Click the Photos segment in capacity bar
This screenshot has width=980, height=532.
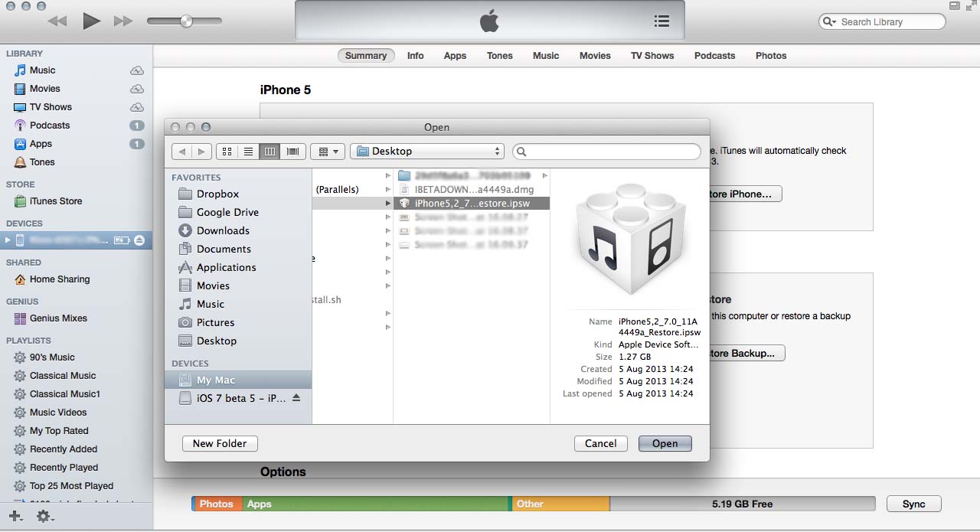(217, 504)
